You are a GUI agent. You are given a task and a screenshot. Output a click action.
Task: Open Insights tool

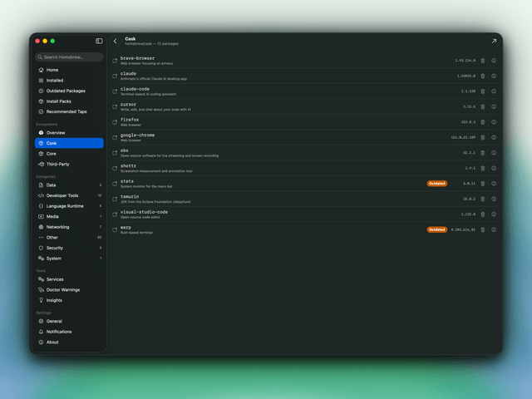pos(69,300)
